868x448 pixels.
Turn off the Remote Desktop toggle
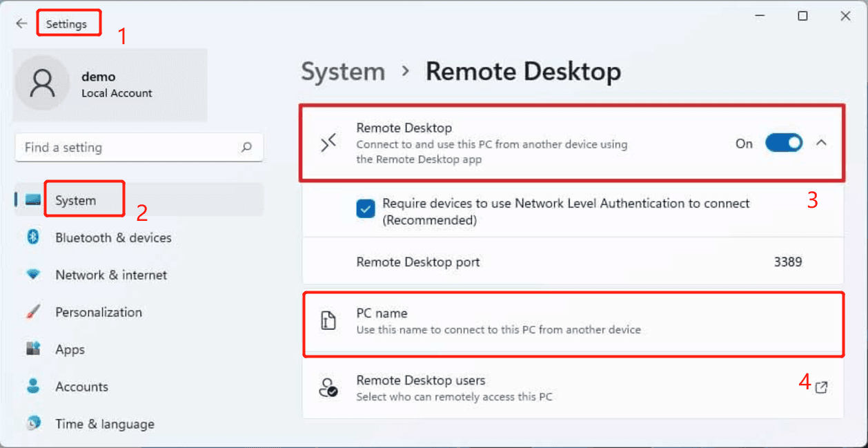[x=784, y=143]
